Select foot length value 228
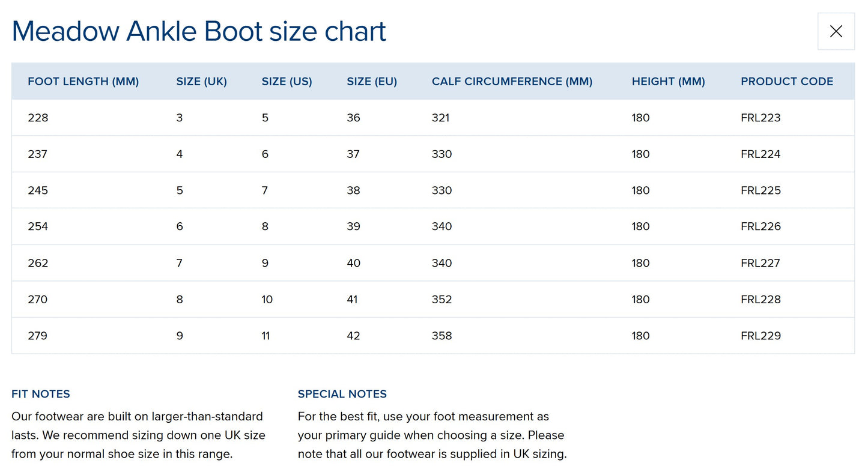 click(x=38, y=118)
